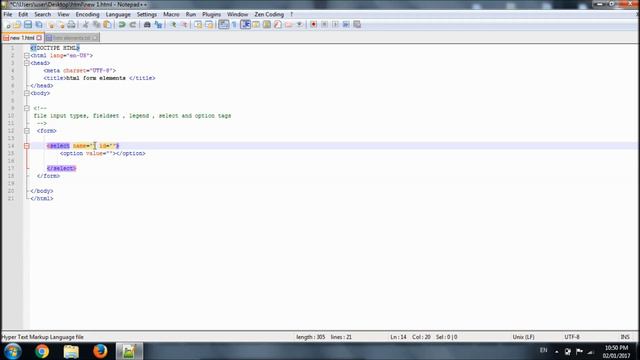Click Run Macro Multiple Times icon
The height and width of the screenshot is (360, 640).
click(x=346, y=25)
